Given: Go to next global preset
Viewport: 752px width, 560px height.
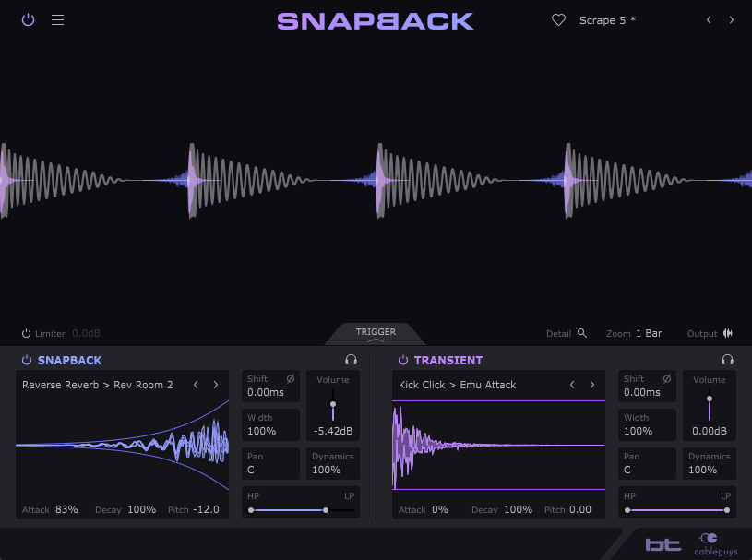Looking at the screenshot, I should click(732, 19).
